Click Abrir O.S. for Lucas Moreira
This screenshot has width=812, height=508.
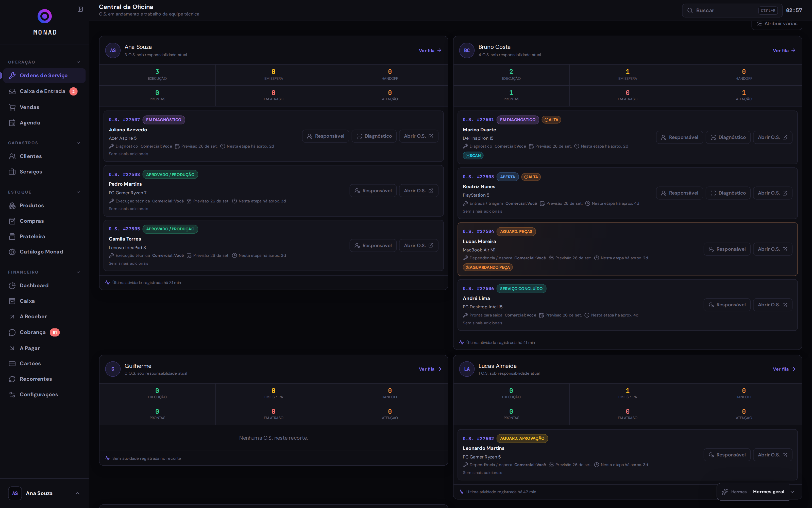[773, 249]
